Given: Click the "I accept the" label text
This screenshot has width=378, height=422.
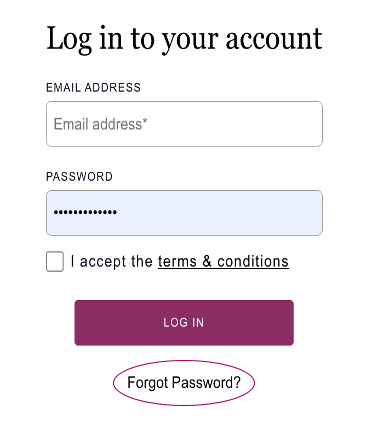Looking at the screenshot, I should 112,261.
